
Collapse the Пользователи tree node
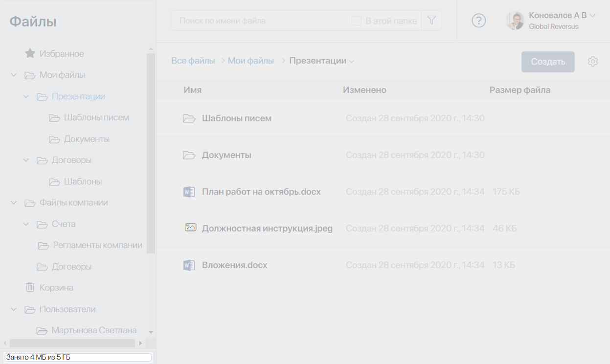coord(14,310)
